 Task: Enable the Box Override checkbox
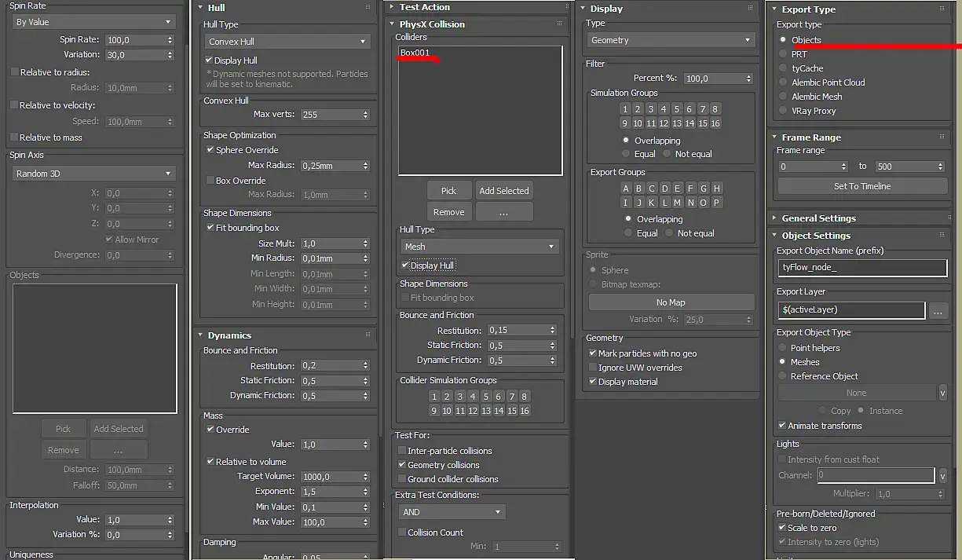pyautogui.click(x=210, y=181)
